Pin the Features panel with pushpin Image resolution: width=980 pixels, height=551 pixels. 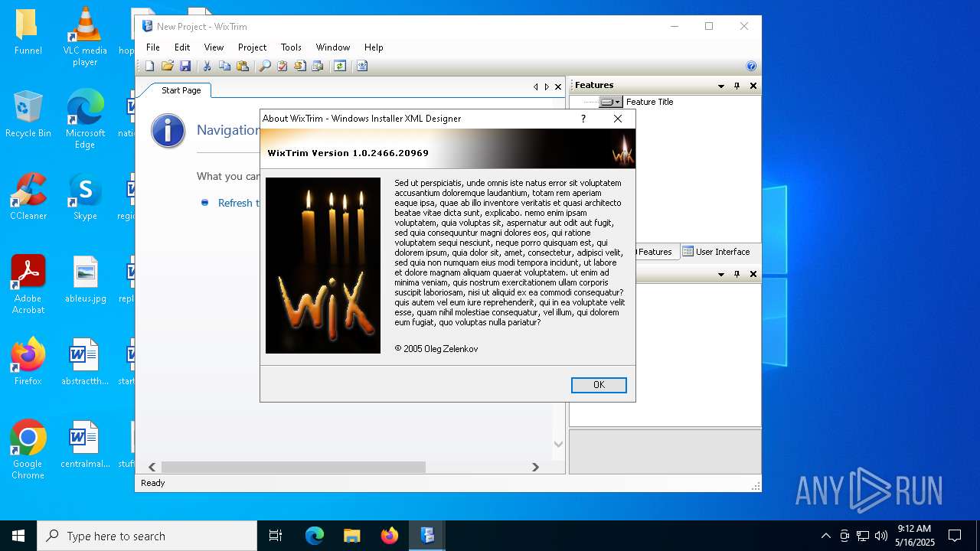(x=737, y=86)
